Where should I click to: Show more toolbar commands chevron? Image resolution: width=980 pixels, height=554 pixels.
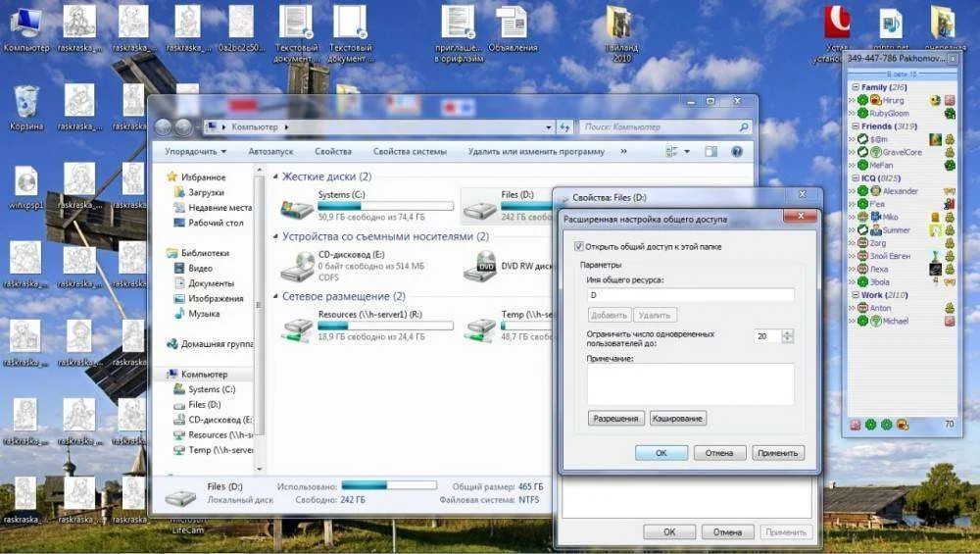tap(623, 151)
